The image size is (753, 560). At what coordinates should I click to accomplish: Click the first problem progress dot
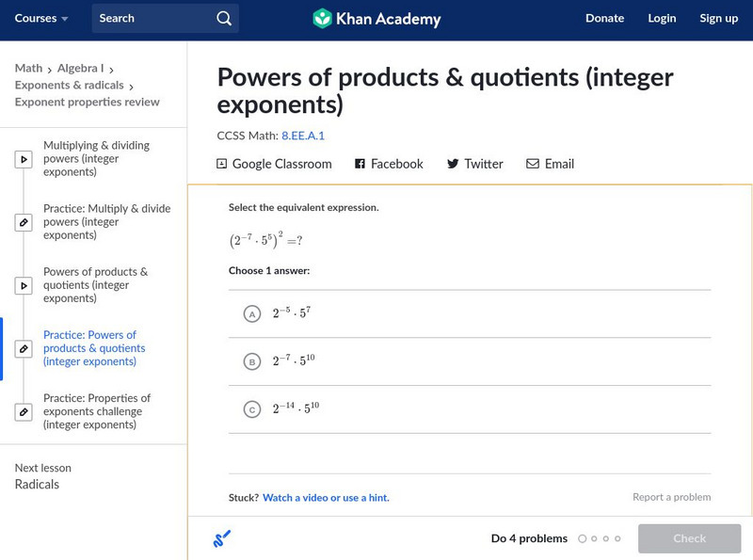point(582,538)
